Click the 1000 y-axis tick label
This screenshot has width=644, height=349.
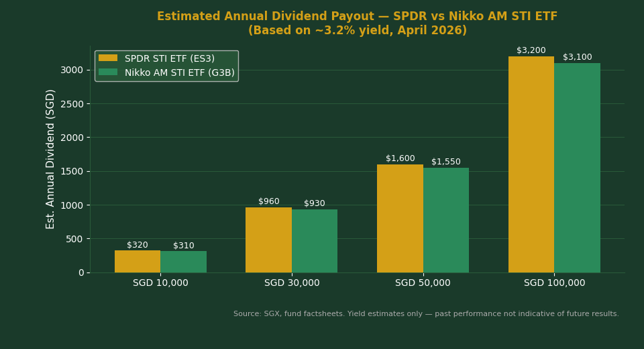coord(72,205)
